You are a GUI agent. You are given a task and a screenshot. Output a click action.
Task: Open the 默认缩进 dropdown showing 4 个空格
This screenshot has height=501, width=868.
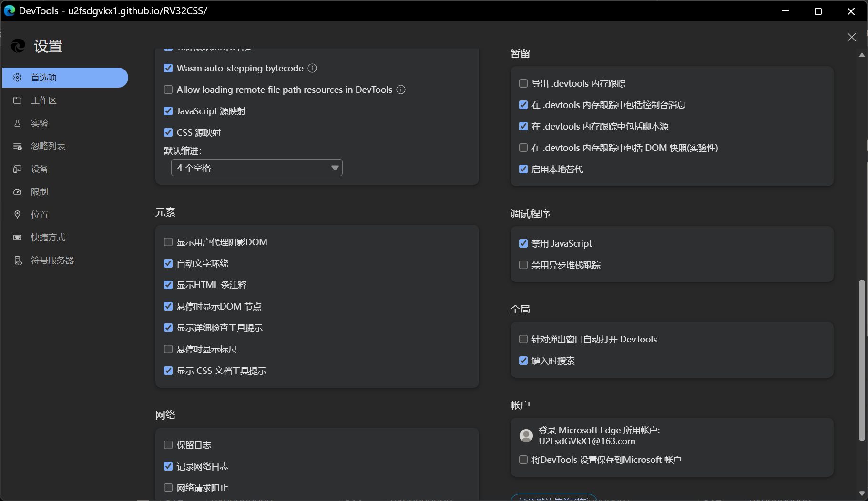point(256,168)
